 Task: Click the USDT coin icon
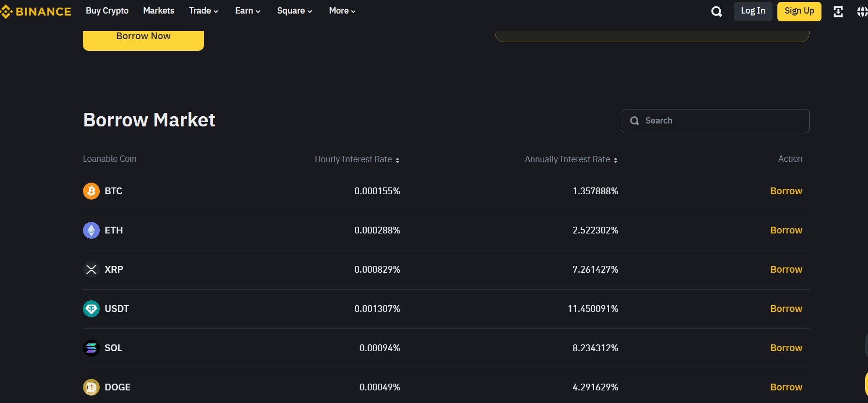tap(91, 309)
